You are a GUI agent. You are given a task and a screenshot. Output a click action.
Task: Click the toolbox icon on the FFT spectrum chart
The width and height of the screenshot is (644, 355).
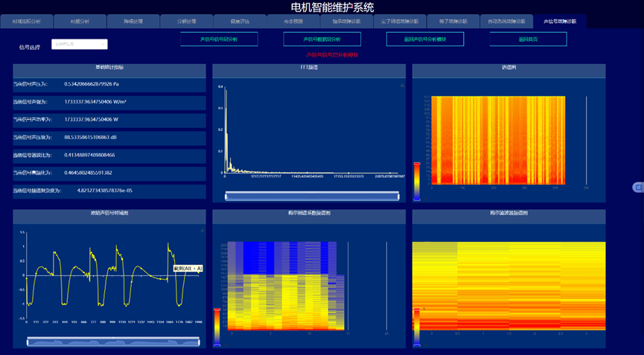coord(402,86)
